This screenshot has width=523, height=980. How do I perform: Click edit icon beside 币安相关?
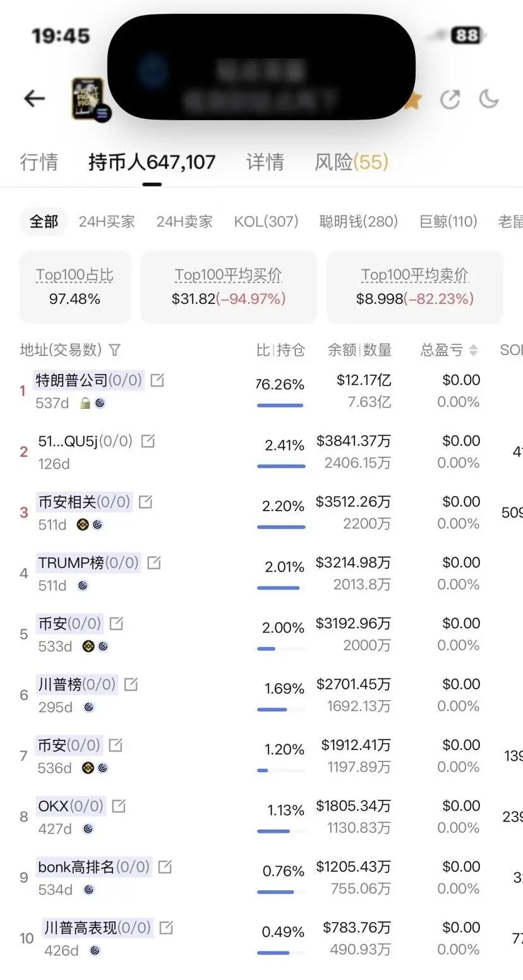[x=145, y=502]
